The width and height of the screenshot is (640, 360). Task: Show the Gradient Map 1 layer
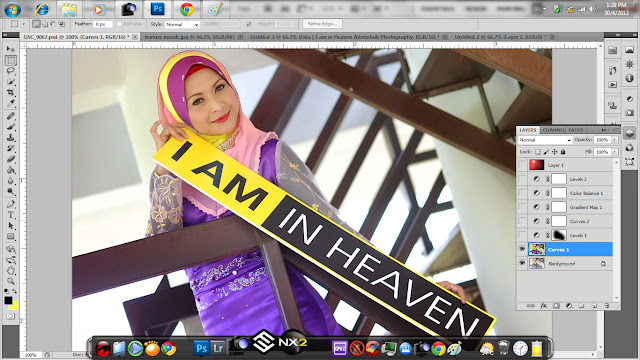(x=522, y=207)
